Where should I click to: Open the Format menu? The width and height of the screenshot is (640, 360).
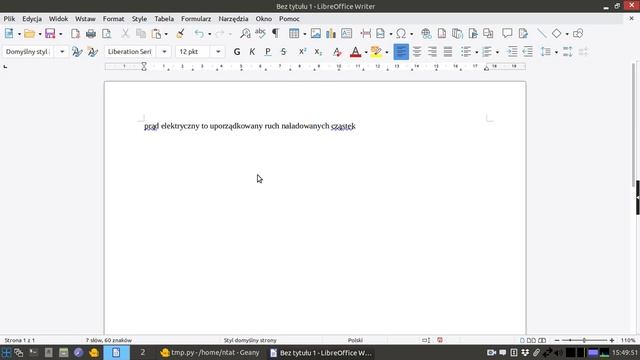click(113, 19)
